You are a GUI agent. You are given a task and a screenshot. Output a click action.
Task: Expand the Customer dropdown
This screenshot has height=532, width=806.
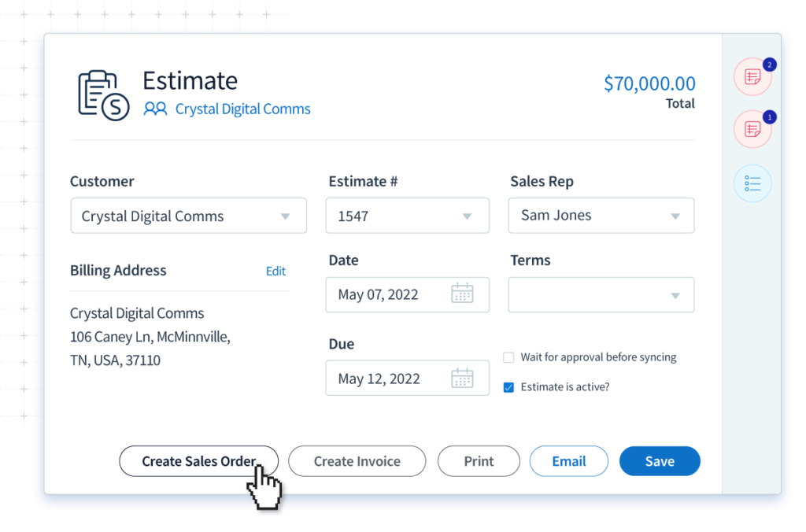pyautogui.click(x=285, y=216)
